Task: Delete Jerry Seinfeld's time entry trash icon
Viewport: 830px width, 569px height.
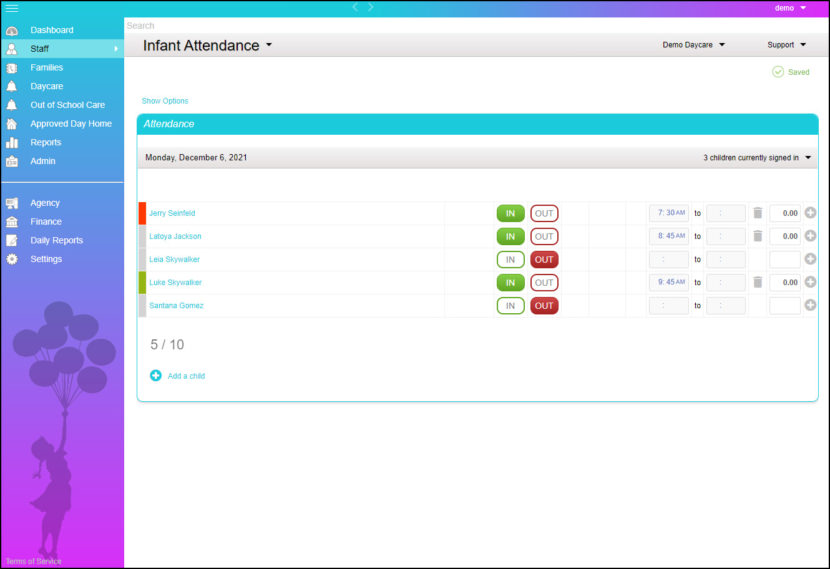Action: [757, 213]
